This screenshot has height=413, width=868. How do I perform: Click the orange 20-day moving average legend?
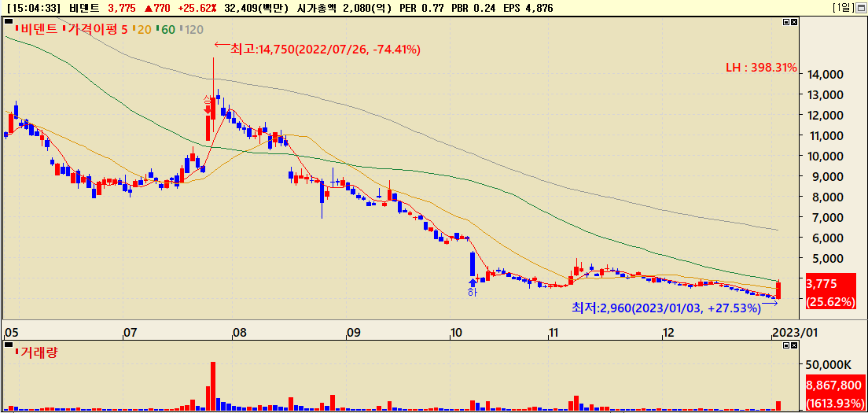pyautogui.click(x=143, y=29)
